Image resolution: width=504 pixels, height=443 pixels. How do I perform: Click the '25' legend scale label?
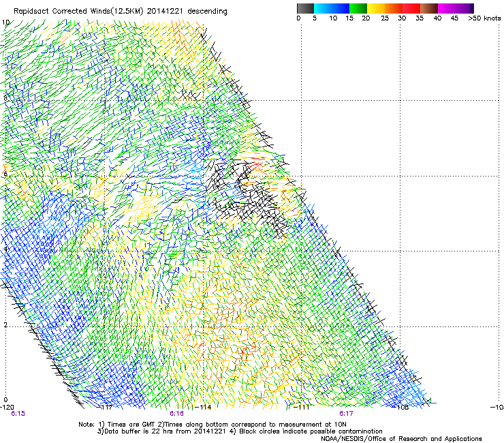384,18
